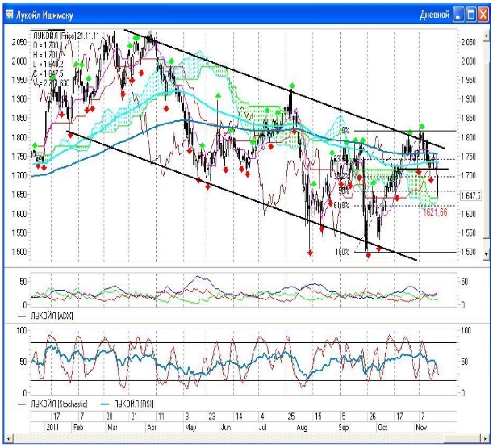Click the 100% Fibonacci level label
This screenshot has height=448, width=493.
point(342,252)
